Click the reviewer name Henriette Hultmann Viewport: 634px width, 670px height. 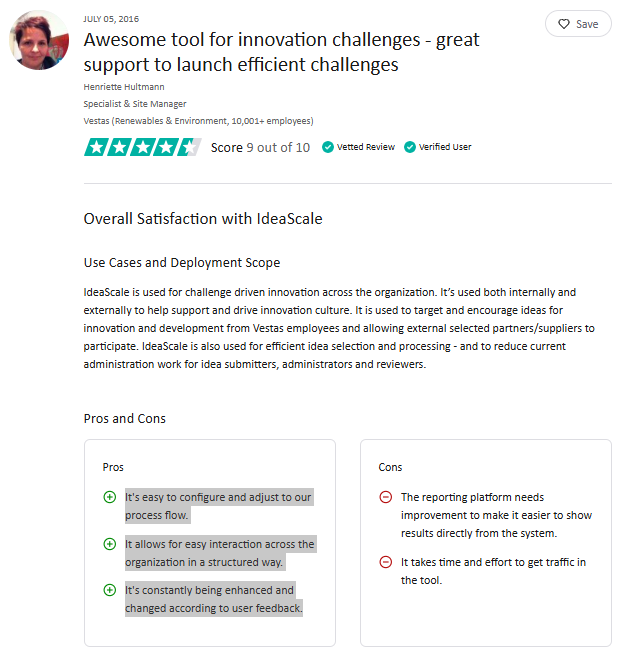124,87
